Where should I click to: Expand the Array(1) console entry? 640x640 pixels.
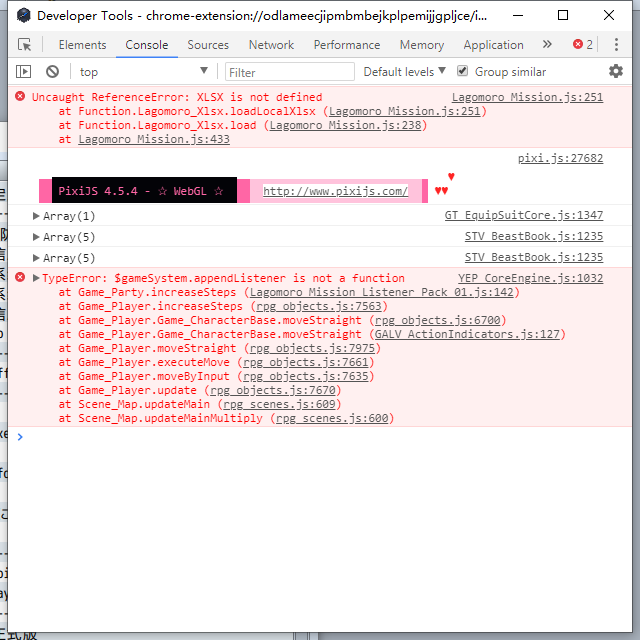pyautogui.click(x=36, y=216)
